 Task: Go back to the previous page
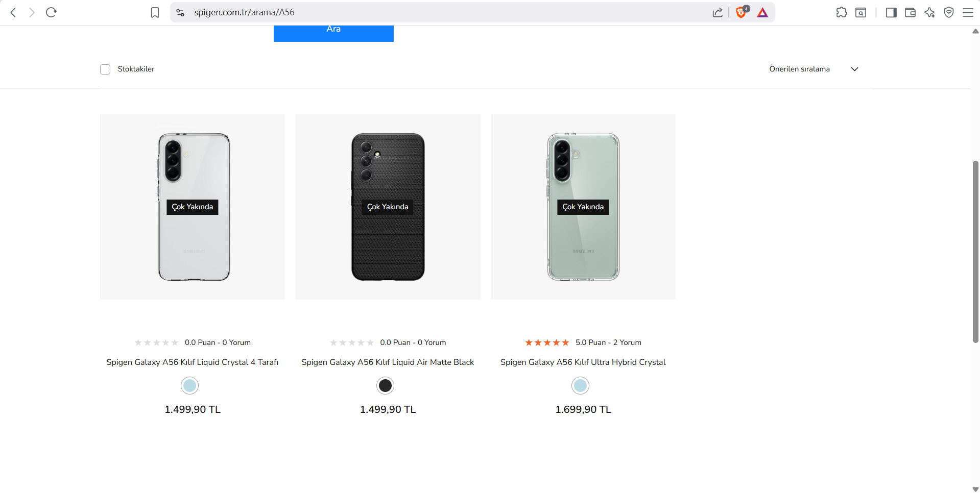(14, 12)
